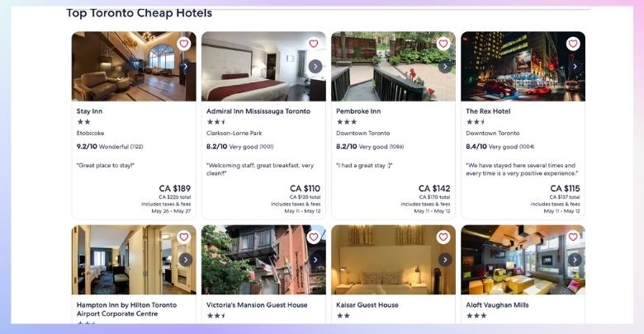Toggle heart on Pembroke Inn card

443,44
